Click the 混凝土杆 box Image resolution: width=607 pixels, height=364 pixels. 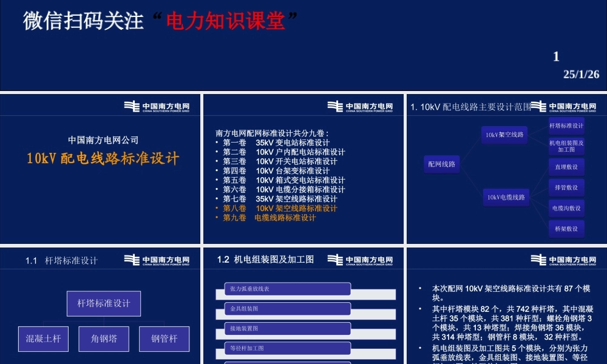42,339
